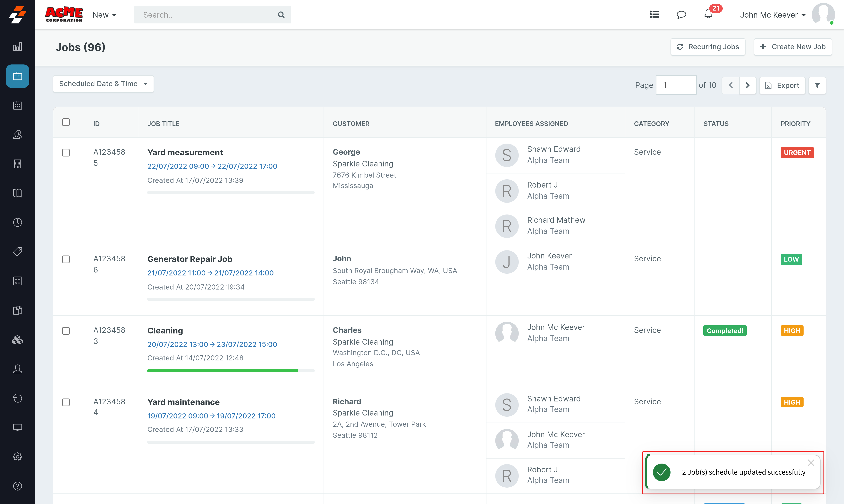Image resolution: width=844 pixels, height=504 pixels.
Task: Click the list view icon in header
Action: (x=654, y=14)
